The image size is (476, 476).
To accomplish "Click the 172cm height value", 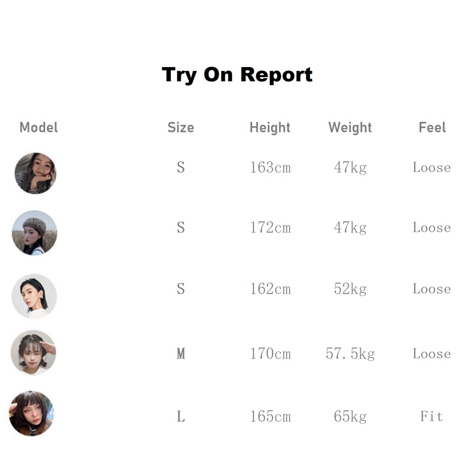I will pos(270,228).
